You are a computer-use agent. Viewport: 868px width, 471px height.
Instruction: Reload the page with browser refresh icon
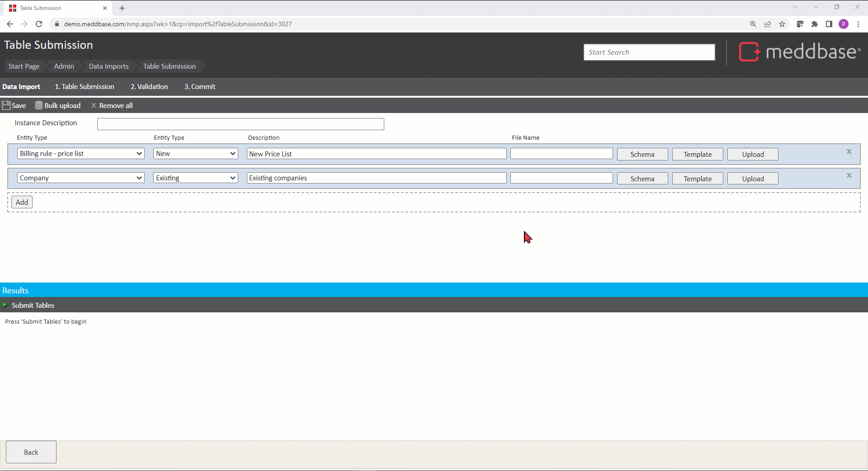click(39, 24)
